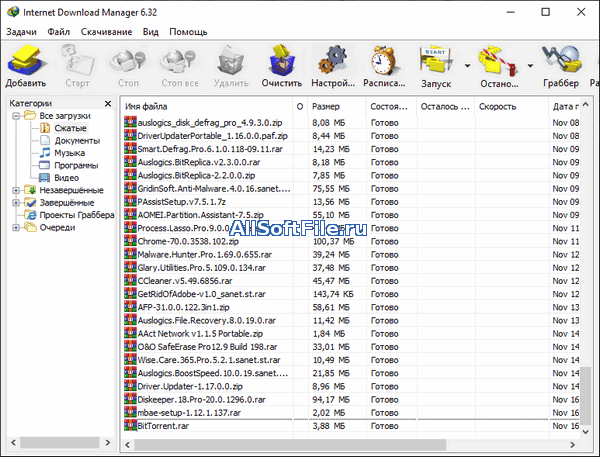600x457 pixels.
Task: Click the Очистить cleanup toolbar icon
Action: coord(282,60)
